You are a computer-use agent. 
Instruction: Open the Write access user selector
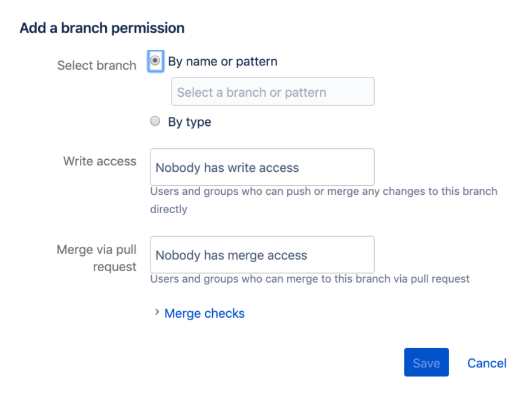[x=262, y=167]
